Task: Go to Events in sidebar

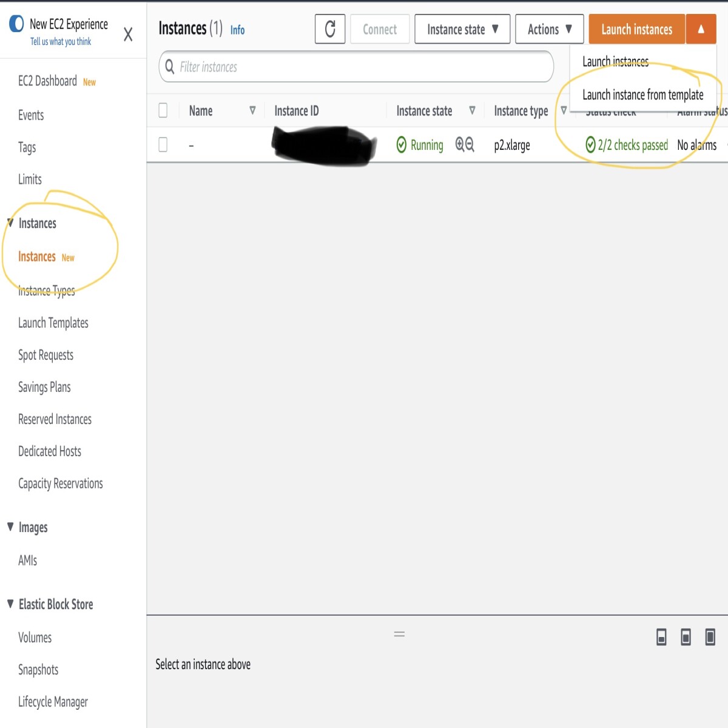Action: tap(31, 115)
